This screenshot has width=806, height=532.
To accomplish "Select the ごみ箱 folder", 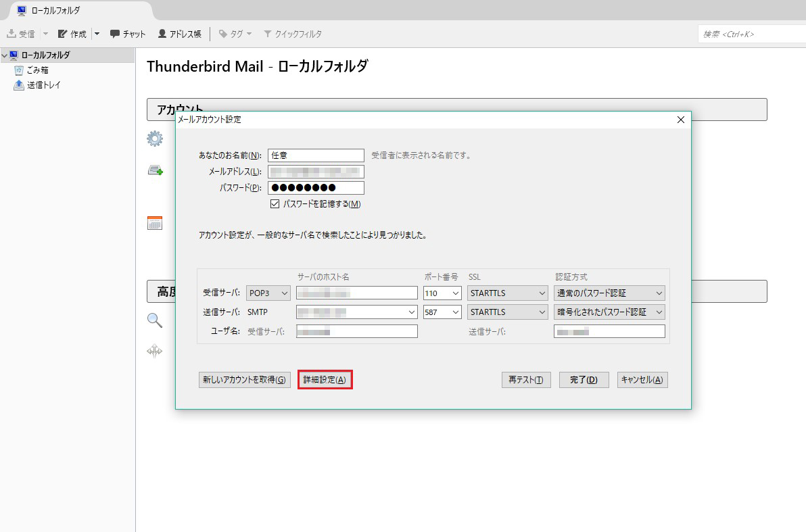I will pyautogui.click(x=68, y=70).
